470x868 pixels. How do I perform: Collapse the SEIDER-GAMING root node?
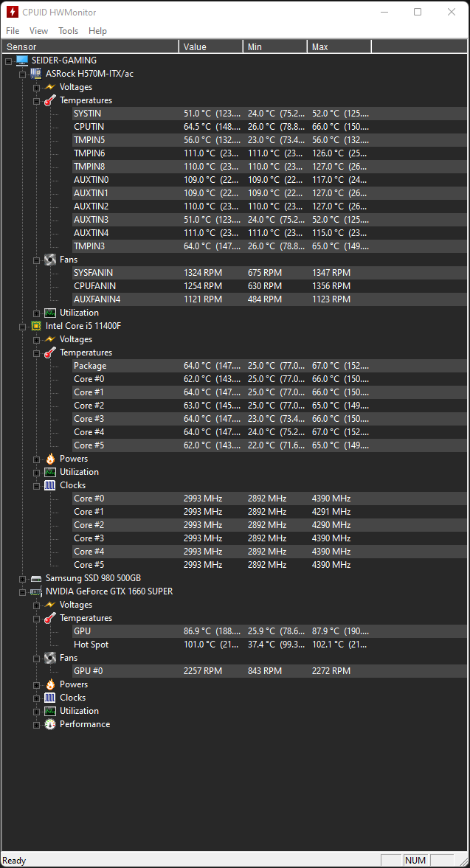click(8, 60)
